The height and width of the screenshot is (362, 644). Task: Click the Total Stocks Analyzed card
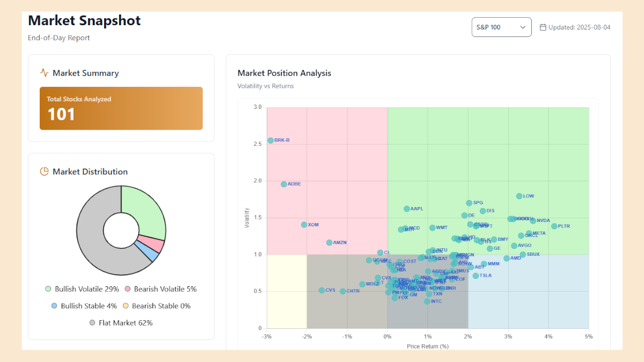121,108
